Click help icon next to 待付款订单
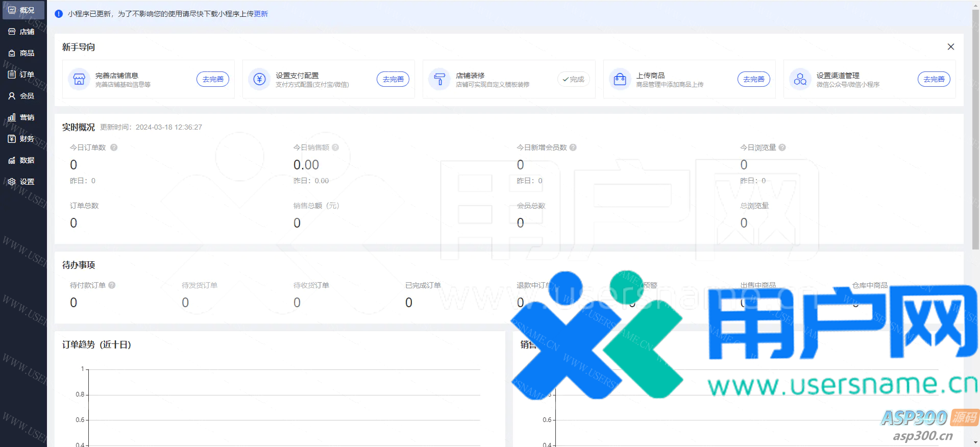980x447 pixels. click(112, 285)
